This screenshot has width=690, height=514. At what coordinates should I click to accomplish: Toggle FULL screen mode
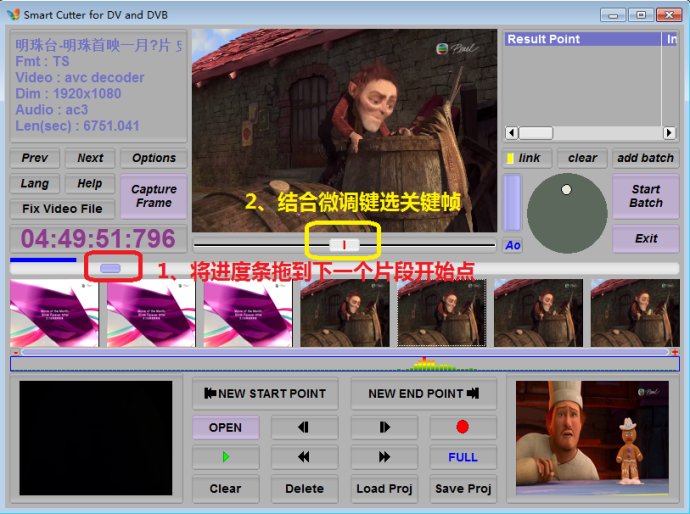(462, 457)
